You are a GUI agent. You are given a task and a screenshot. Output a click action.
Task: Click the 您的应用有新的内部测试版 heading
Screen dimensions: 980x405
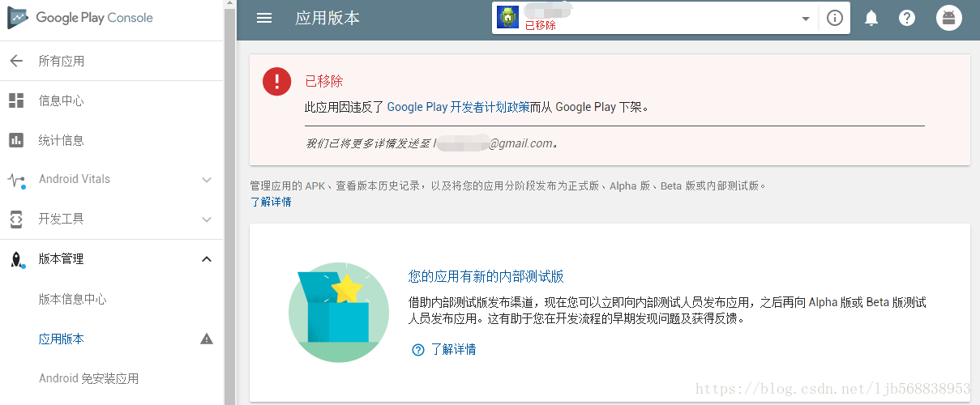tap(486, 276)
